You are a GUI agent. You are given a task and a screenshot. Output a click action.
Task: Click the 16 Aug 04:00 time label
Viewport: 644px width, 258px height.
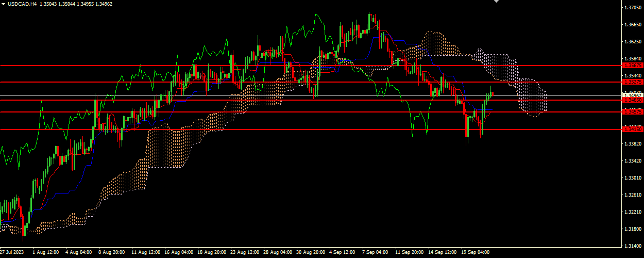(179, 253)
